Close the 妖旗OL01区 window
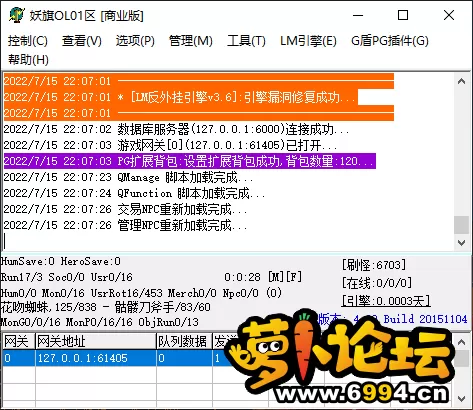Viewport: 473px width, 410px height. (449, 15)
